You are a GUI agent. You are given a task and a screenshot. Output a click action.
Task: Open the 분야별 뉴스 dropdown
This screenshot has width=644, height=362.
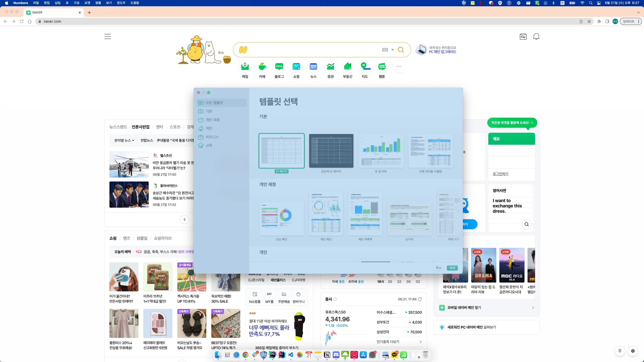[124, 140]
